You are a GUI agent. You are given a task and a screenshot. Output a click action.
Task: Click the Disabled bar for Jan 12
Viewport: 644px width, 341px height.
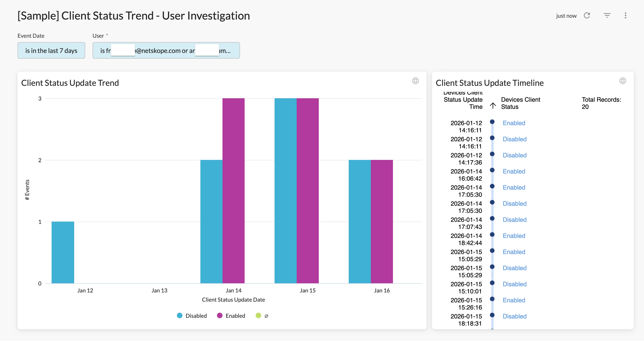tap(63, 252)
